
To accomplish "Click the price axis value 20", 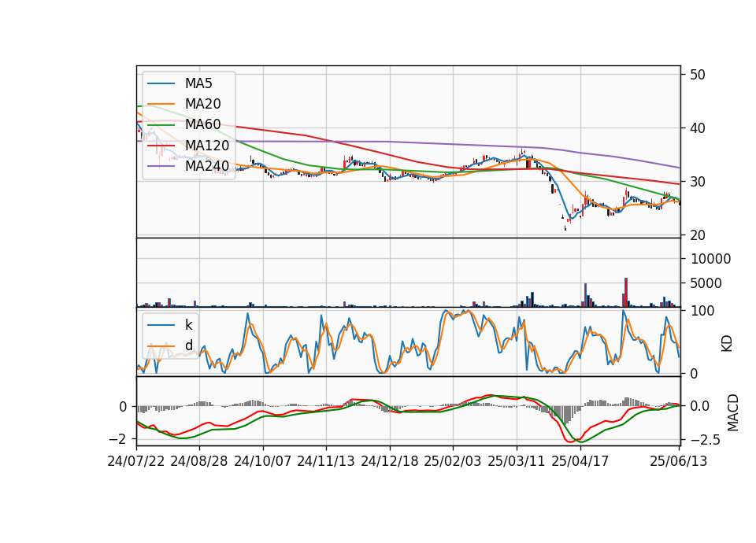I will pos(698,235).
